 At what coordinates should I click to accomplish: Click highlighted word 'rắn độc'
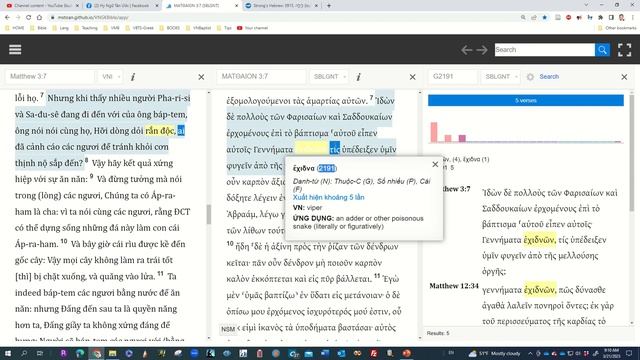[160, 131]
